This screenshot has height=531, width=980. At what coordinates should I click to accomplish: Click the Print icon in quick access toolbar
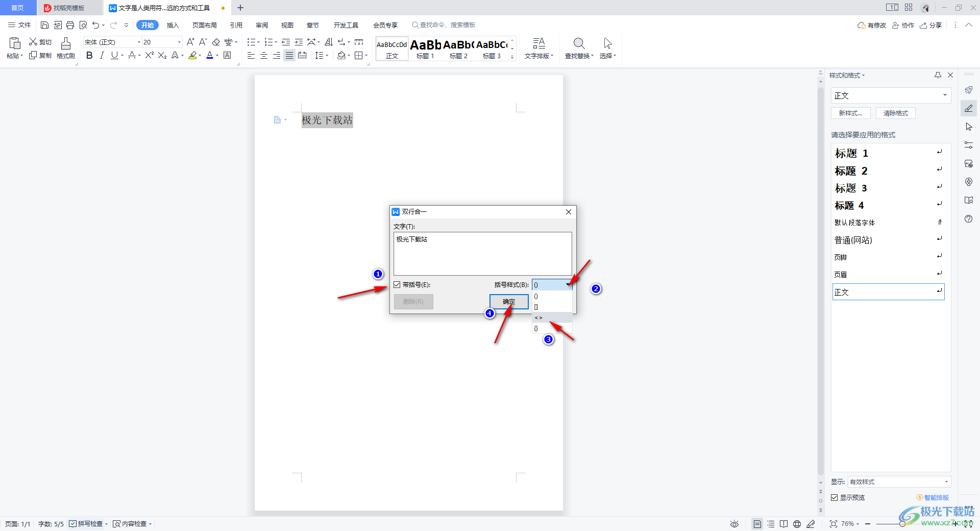point(70,25)
